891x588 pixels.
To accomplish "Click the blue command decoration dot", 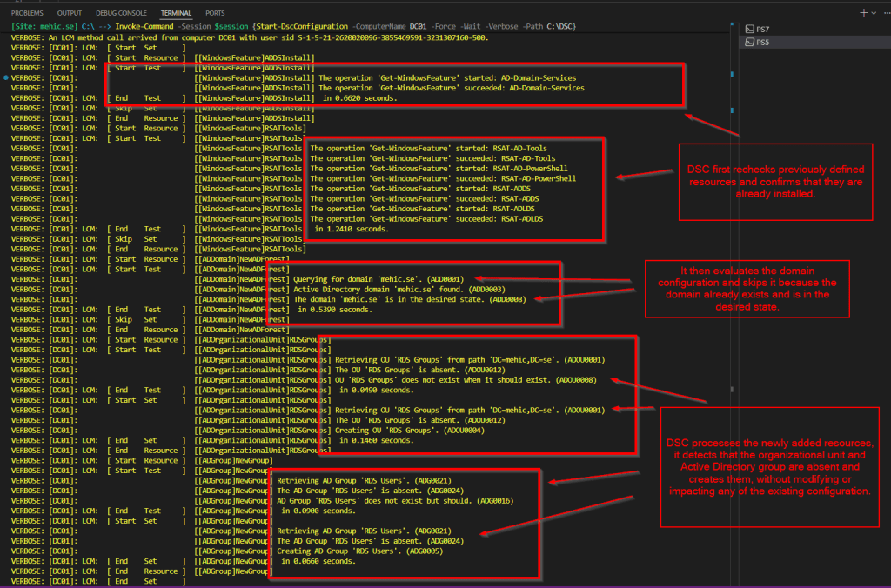I will [x=6, y=78].
